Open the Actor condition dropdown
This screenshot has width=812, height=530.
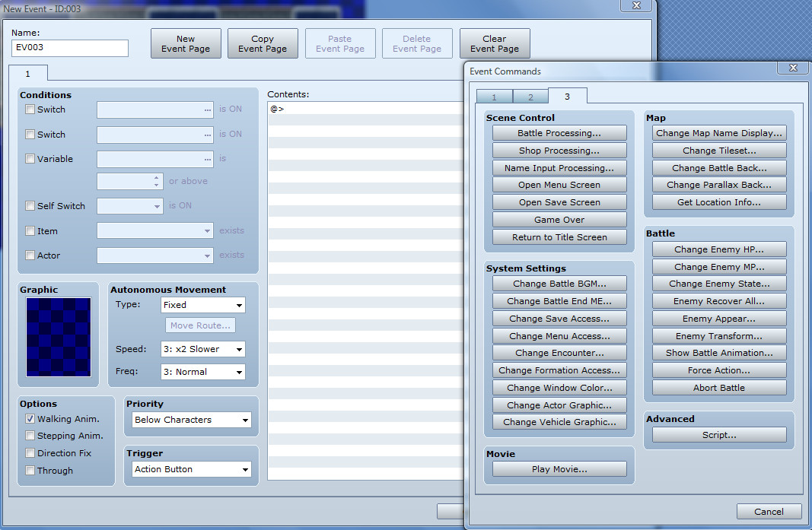coord(154,255)
